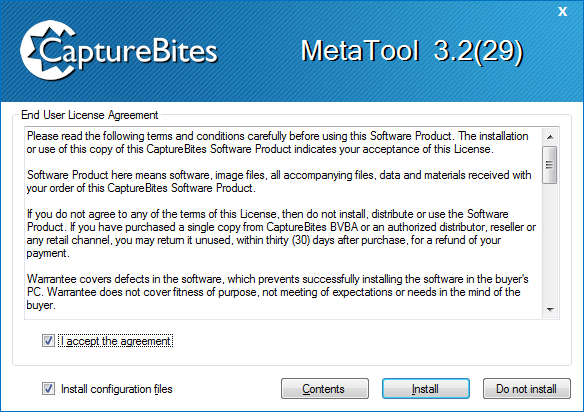Start setup with the Install button
The image size is (584, 412).
tap(426, 389)
